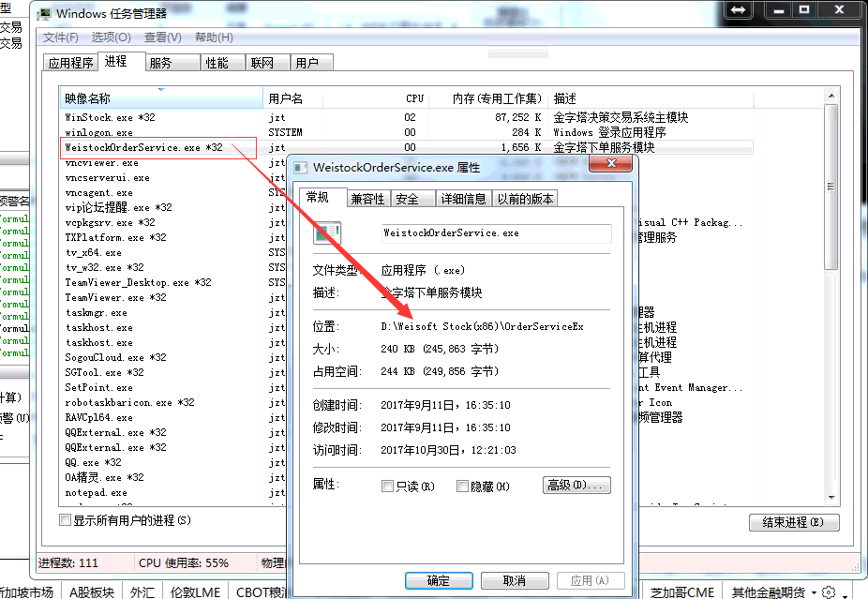Click the 应用(A) button
This screenshot has width=868, height=599.
(x=591, y=581)
